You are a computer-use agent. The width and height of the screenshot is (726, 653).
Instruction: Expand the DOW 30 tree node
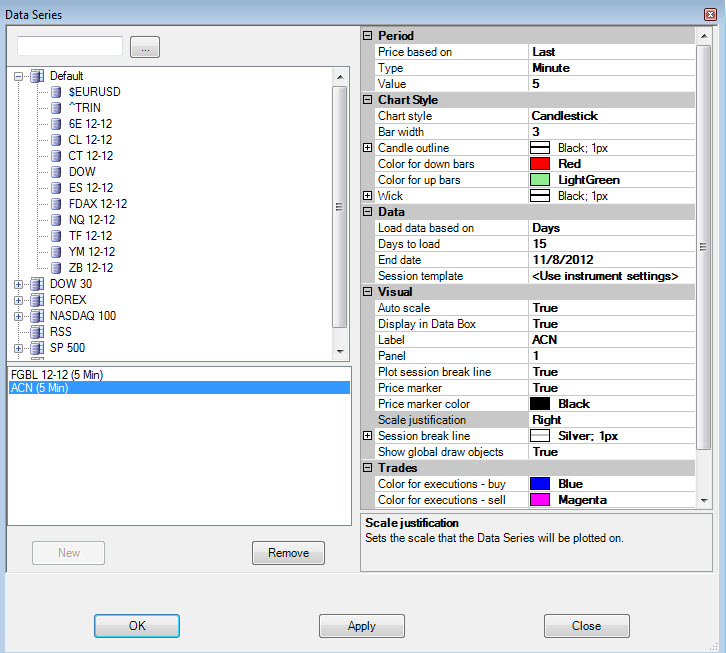coord(19,284)
